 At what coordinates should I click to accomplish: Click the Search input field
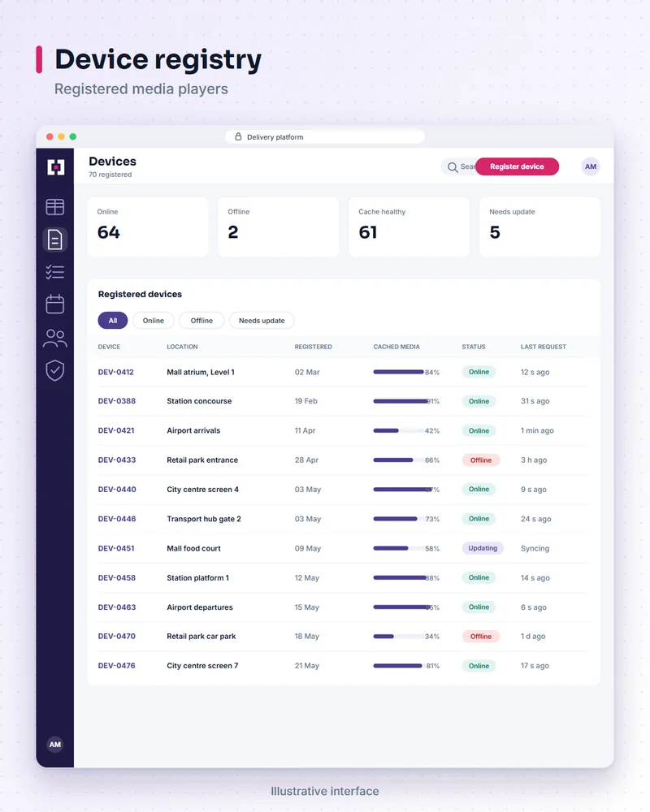(459, 166)
